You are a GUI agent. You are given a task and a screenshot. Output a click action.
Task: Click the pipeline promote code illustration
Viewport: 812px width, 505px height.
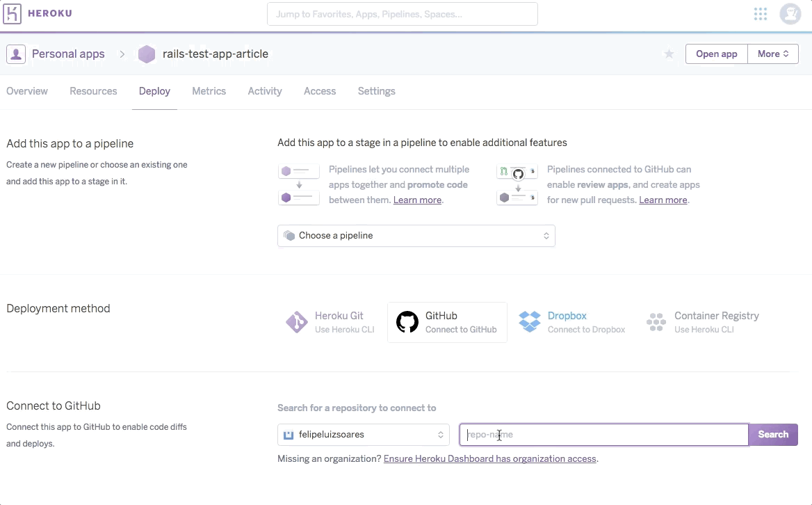click(x=299, y=184)
